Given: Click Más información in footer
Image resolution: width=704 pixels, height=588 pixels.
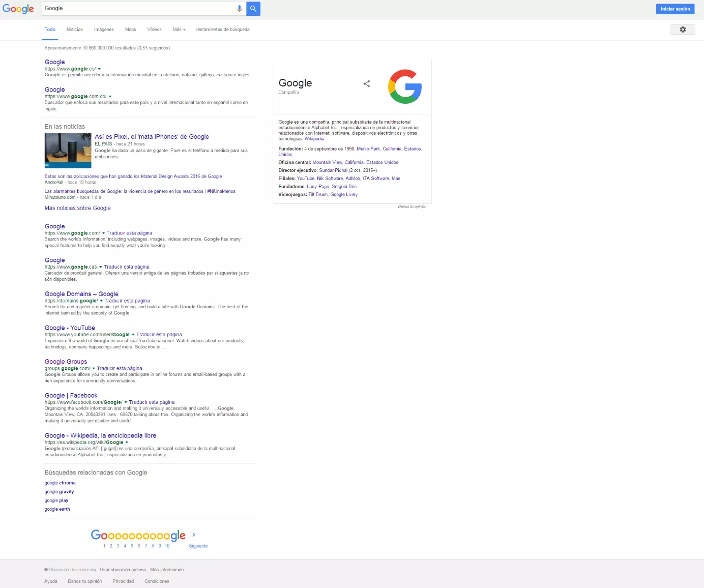Looking at the screenshot, I should [167, 570].
